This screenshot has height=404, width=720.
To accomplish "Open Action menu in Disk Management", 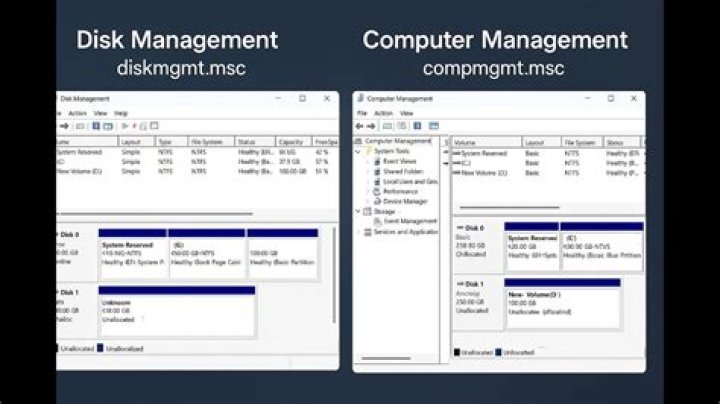I will pos(78,113).
